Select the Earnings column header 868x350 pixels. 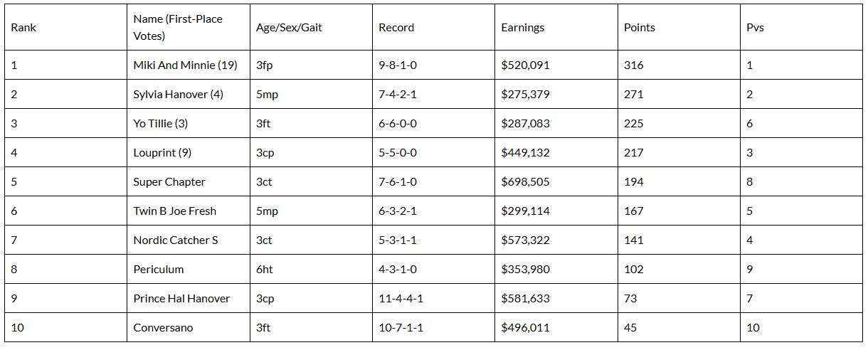point(523,28)
